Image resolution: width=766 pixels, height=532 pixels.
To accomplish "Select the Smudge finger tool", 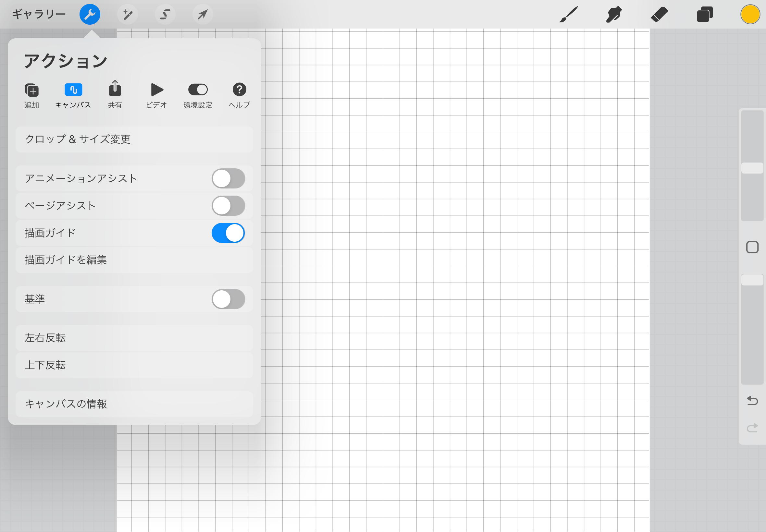I will (613, 14).
